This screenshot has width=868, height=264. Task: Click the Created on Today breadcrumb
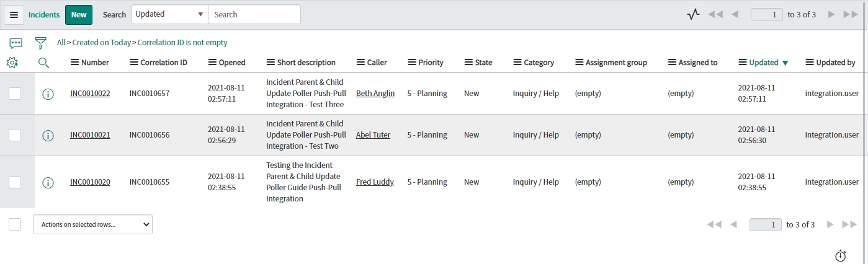pos(101,43)
